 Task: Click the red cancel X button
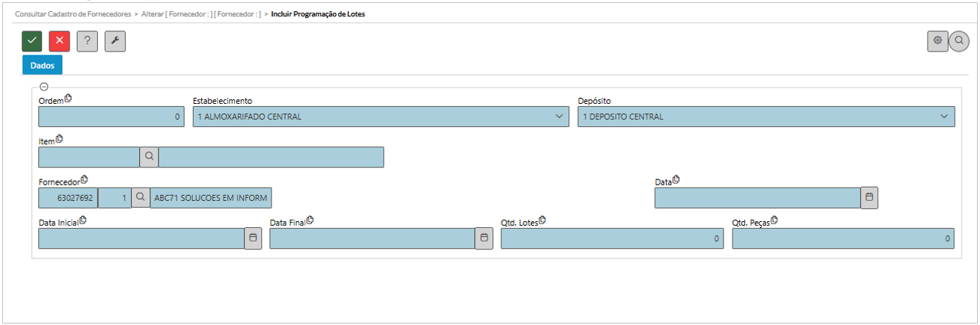[59, 42]
